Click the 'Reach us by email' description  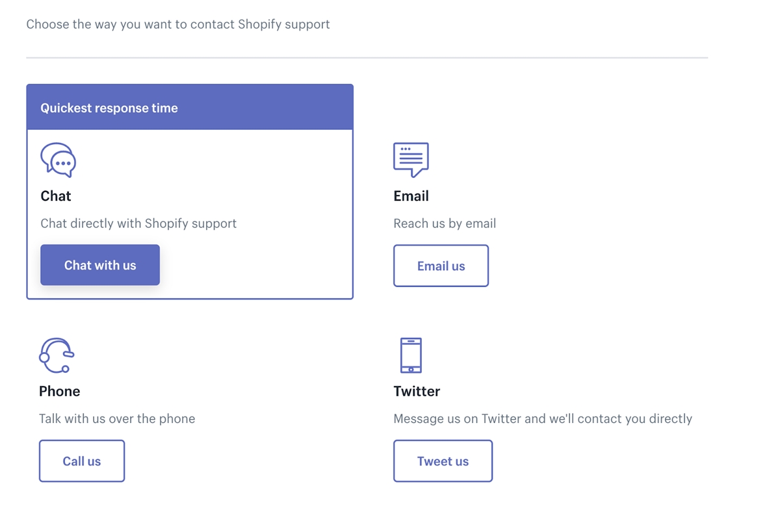(x=445, y=223)
